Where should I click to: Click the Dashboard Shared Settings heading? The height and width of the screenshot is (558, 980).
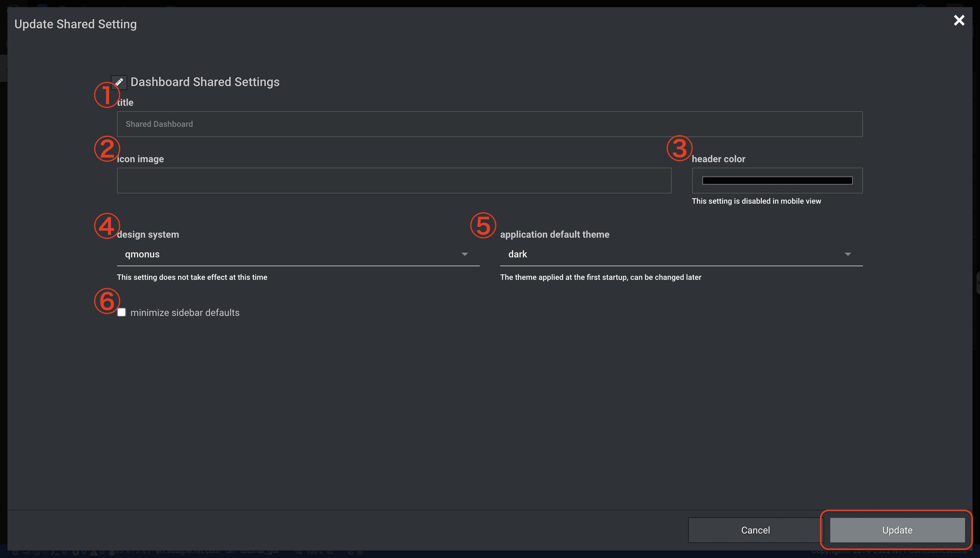coord(205,82)
